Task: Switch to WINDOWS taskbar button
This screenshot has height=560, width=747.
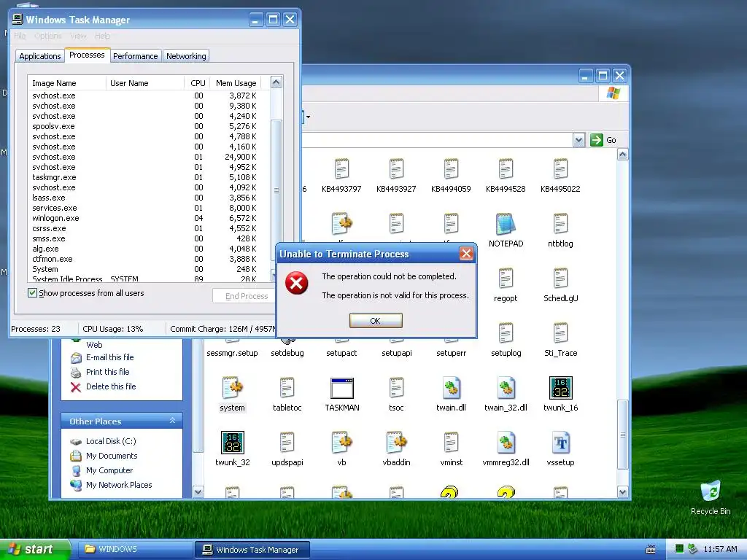Action: pyautogui.click(x=135, y=549)
